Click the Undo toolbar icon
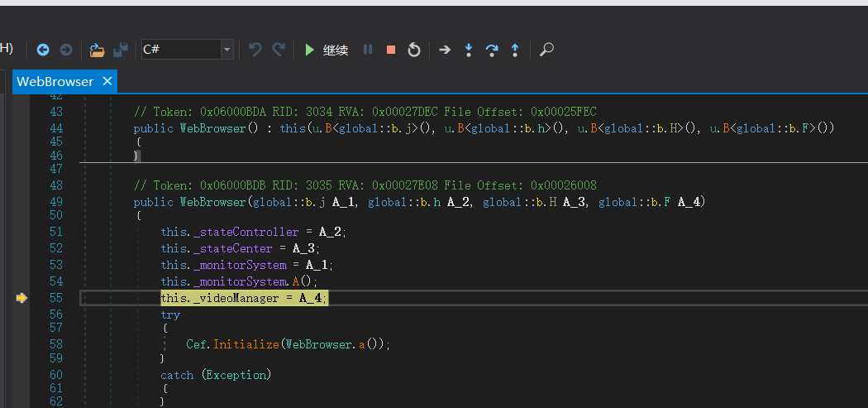Viewport: 868px width, 408px height. click(255, 50)
